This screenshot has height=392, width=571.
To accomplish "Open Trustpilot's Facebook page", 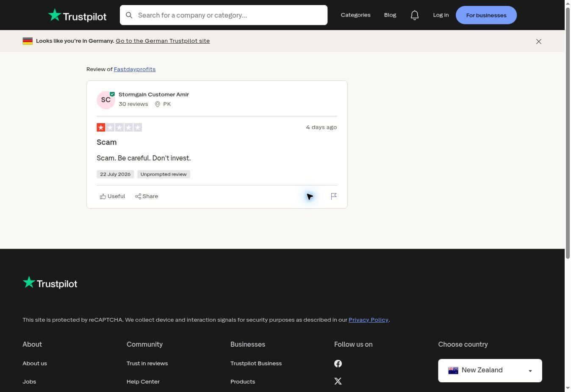I will pyautogui.click(x=338, y=364).
